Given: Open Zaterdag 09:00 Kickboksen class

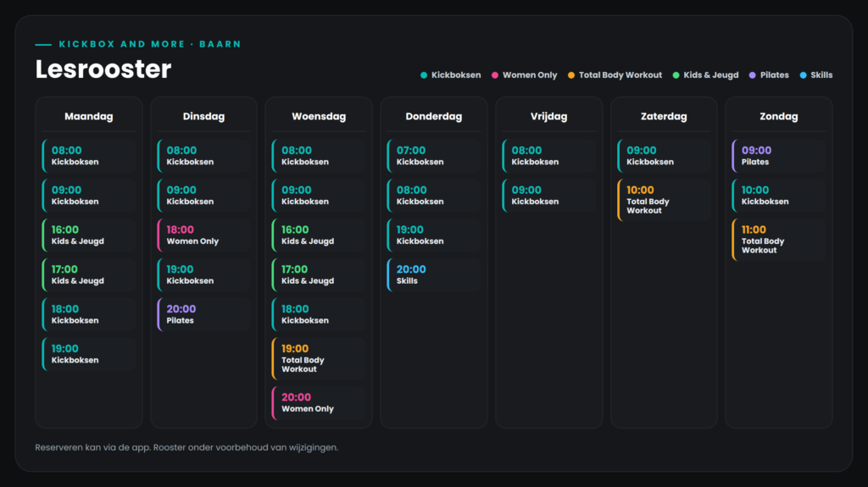Looking at the screenshot, I should (x=664, y=156).
